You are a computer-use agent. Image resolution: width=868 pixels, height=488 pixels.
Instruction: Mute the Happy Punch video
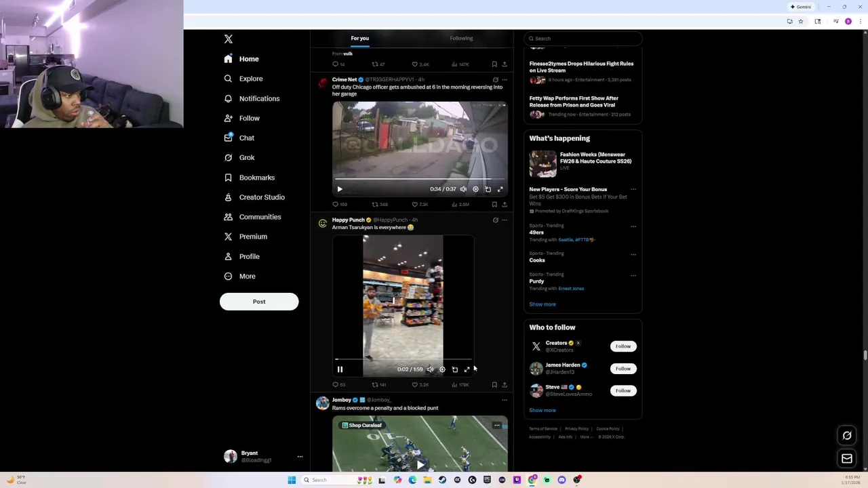pyautogui.click(x=430, y=369)
